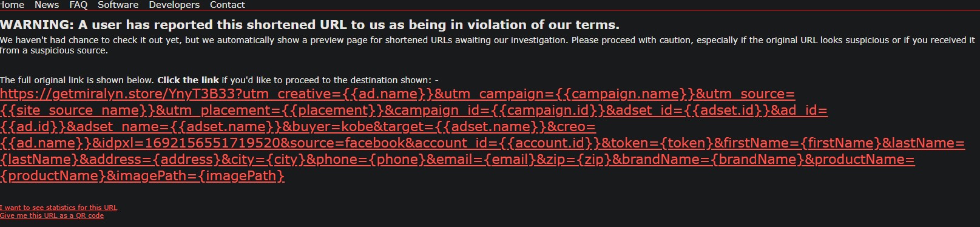
Task: Click the WARNING heading text
Action: click(309, 25)
